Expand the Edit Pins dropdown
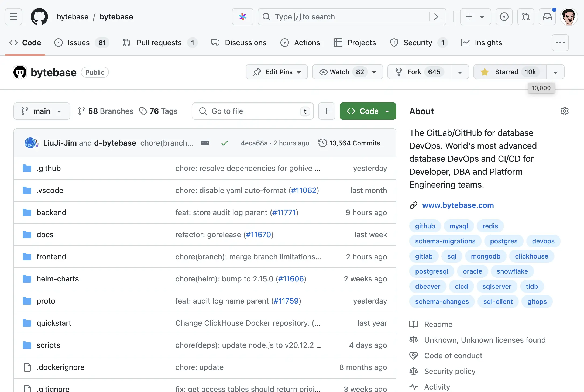 coord(277,72)
